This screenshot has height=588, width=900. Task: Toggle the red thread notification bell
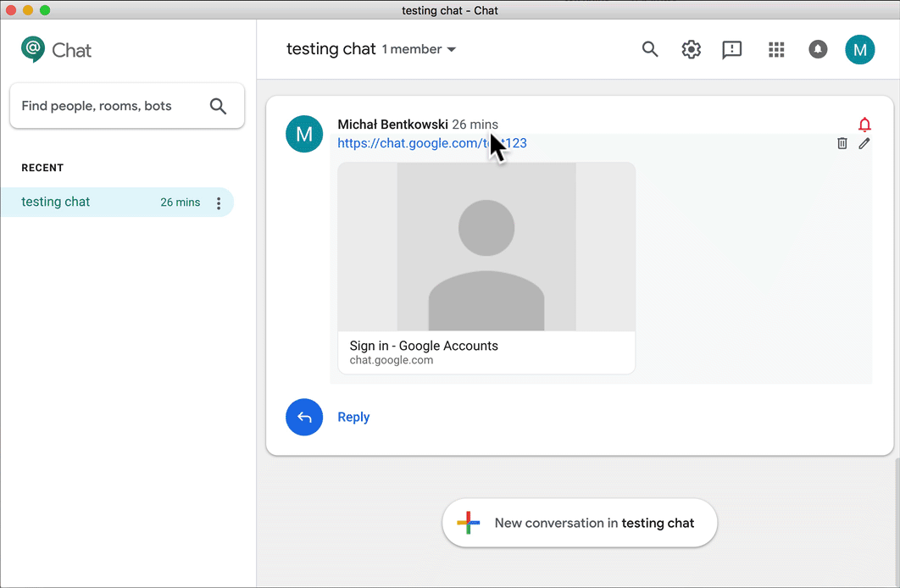point(864,125)
